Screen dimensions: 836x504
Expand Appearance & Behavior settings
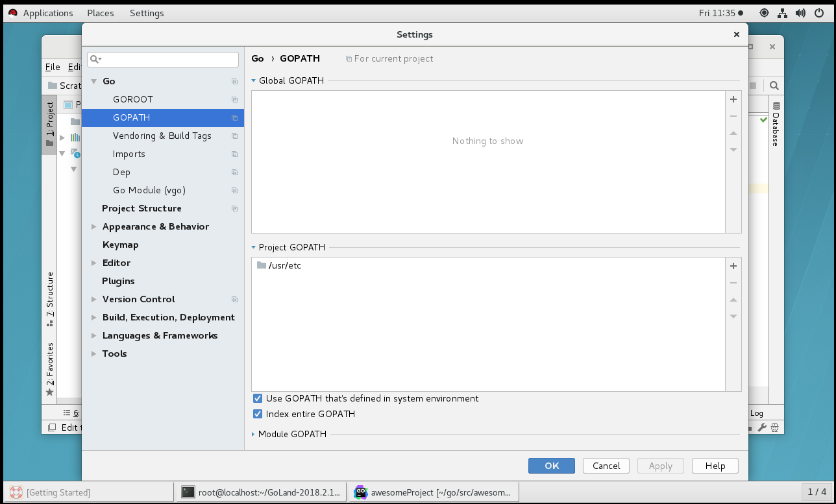[94, 226]
